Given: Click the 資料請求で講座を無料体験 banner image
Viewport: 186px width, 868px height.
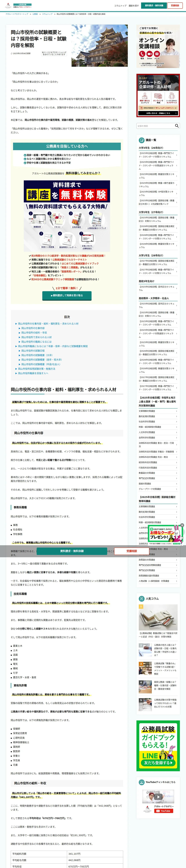Looking at the screenshot, I should click(x=67, y=216).
